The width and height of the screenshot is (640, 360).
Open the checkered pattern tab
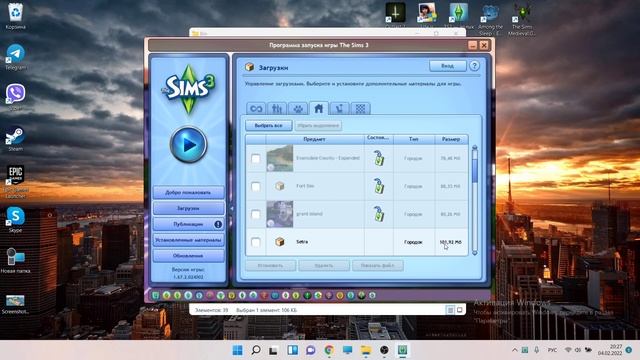tap(360, 109)
